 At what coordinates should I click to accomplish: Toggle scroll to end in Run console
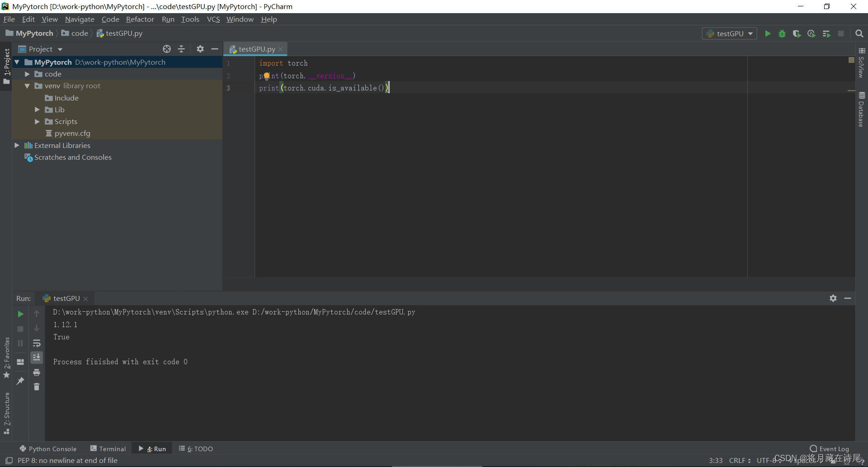[37, 357]
